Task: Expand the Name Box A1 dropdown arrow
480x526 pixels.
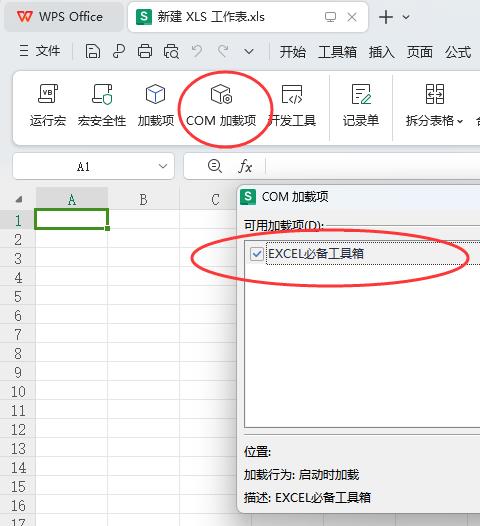Action: 163,166
